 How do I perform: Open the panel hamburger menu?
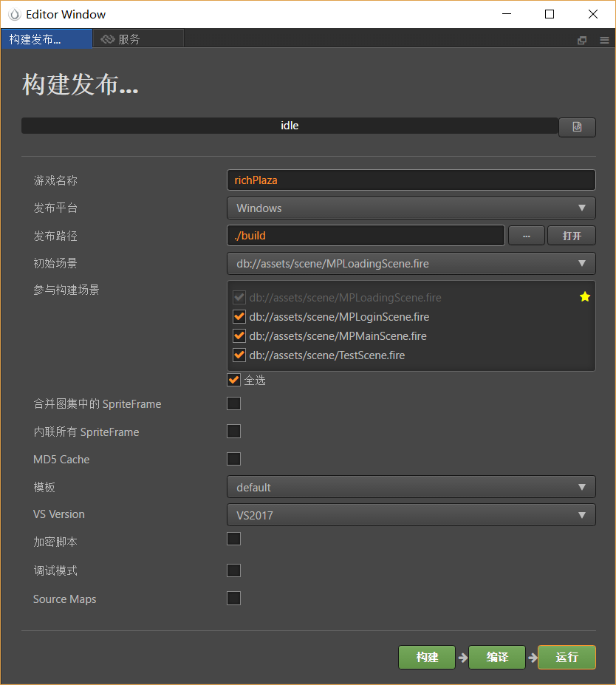(x=604, y=40)
